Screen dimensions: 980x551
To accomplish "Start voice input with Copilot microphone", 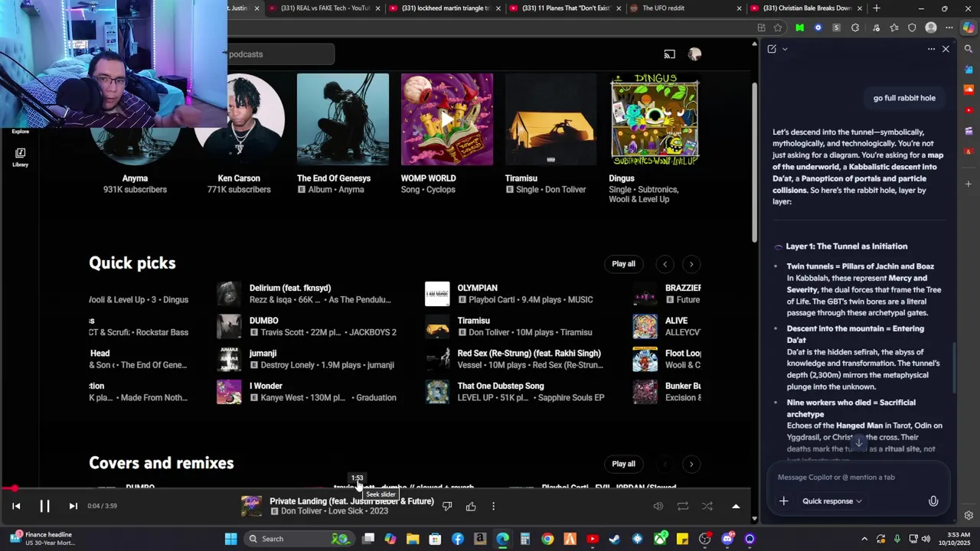I will [x=933, y=501].
